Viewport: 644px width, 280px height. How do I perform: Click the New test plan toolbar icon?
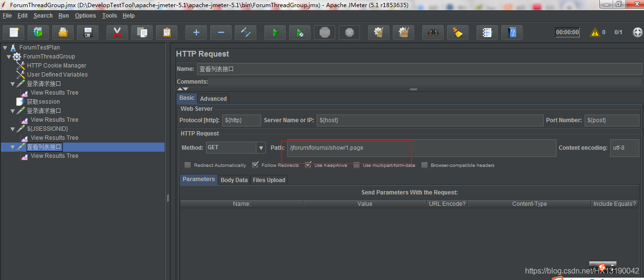[14, 32]
